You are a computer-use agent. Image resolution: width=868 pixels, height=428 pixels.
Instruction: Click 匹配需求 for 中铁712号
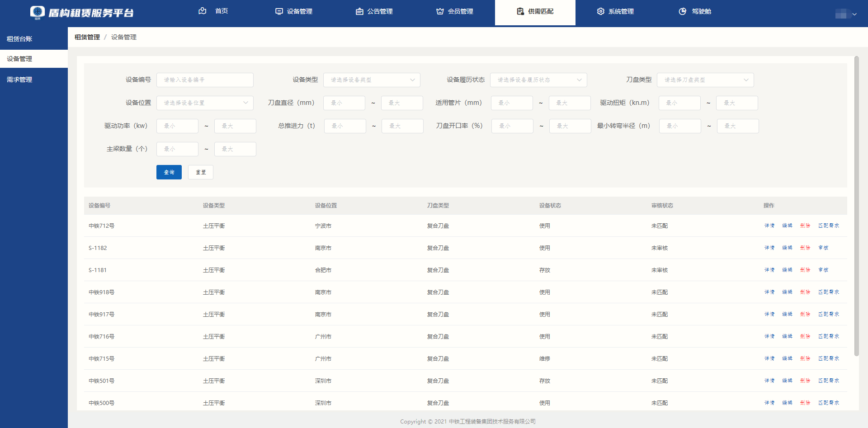[x=829, y=226]
